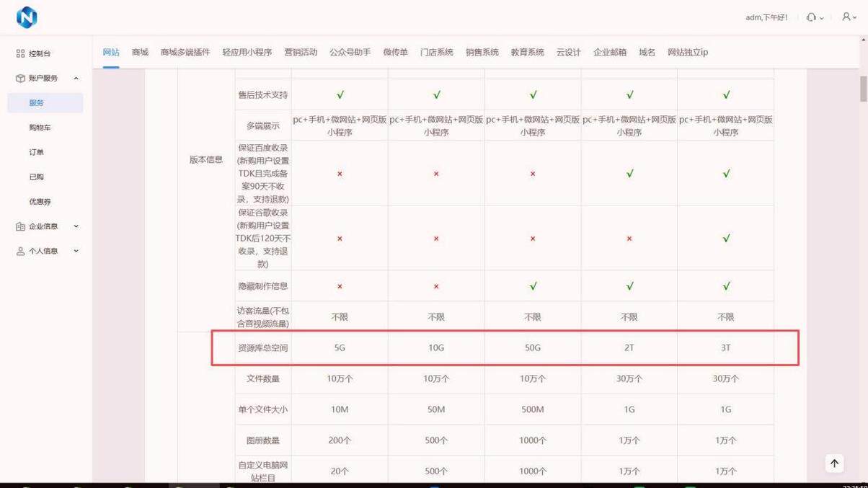Click the 2T storage value cell
The height and width of the screenshot is (488, 868).
(629, 347)
